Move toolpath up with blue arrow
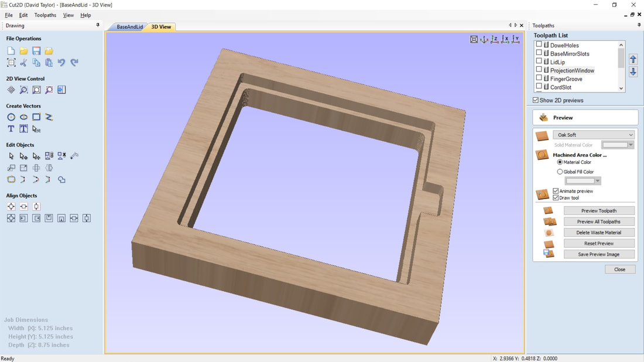 tap(633, 59)
